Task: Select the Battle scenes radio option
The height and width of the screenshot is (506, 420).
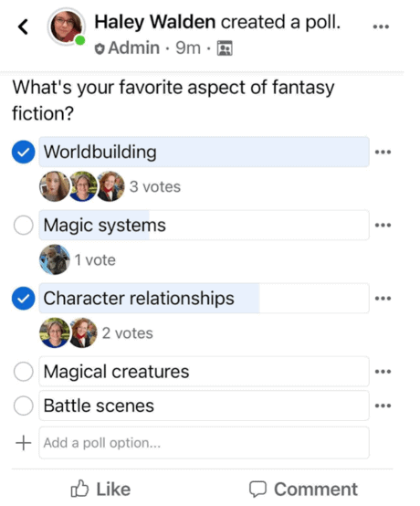Action: click(23, 406)
